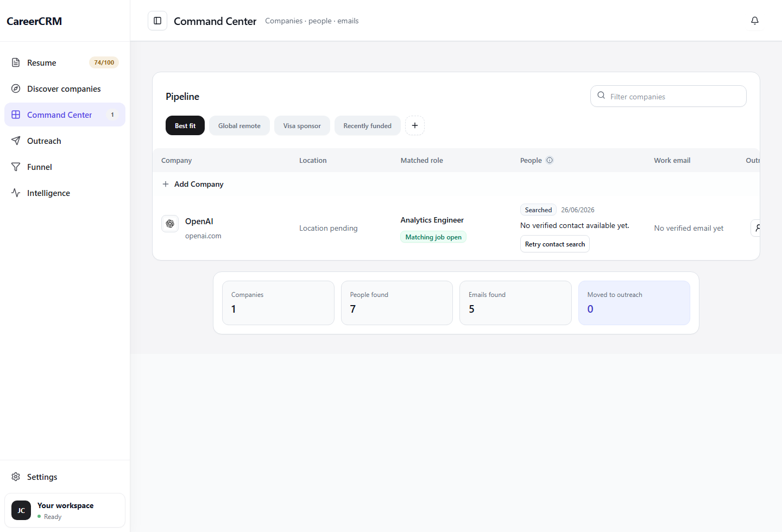Click the No verified email yet text
Viewport: 782px width, 532px height.
[x=689, y=228]
